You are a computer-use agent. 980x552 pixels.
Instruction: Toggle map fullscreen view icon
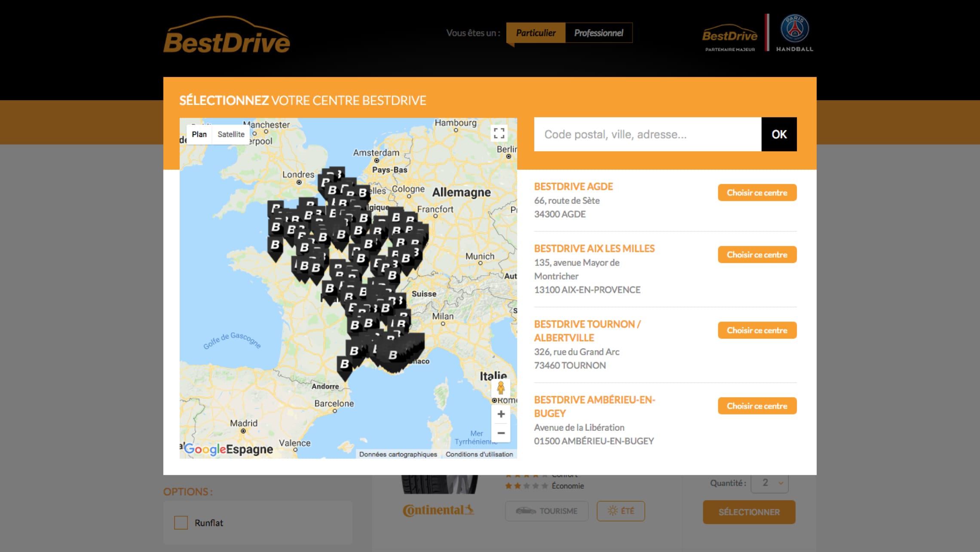pyautogui.click(x=499, y=133)
